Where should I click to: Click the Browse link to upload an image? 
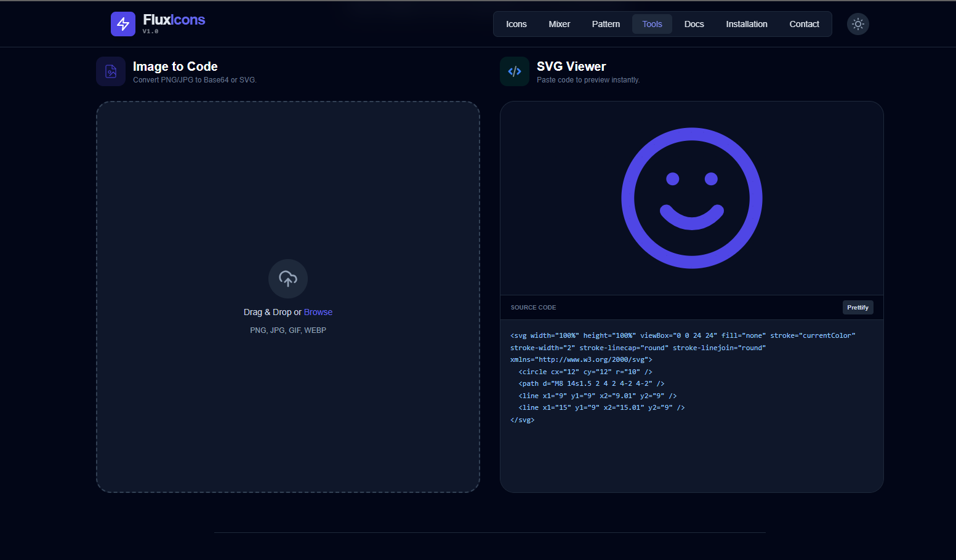(x=318, y=312)
